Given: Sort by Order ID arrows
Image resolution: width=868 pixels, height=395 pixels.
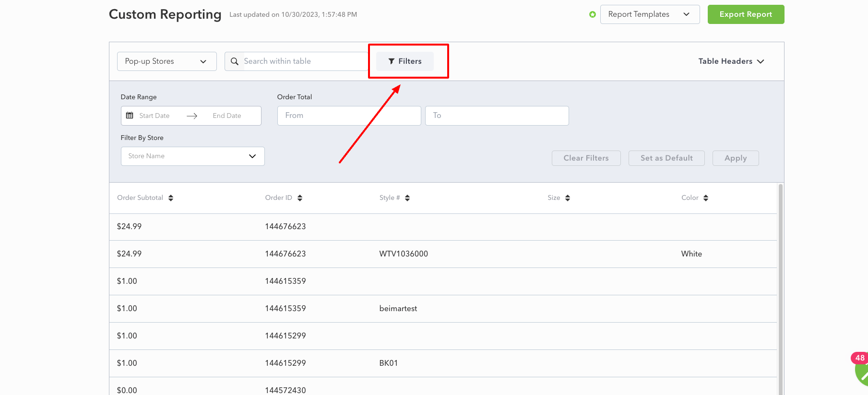Looking at the screenshot, I should coord(300,198).
